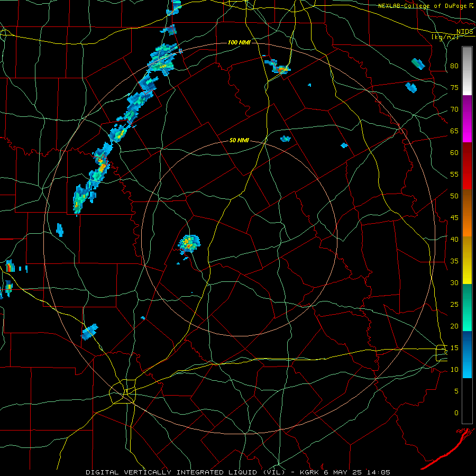The height and width of the screenshot is (476, 476).
Task: Select the 10 value on the scale
Action: pos(454,370)
